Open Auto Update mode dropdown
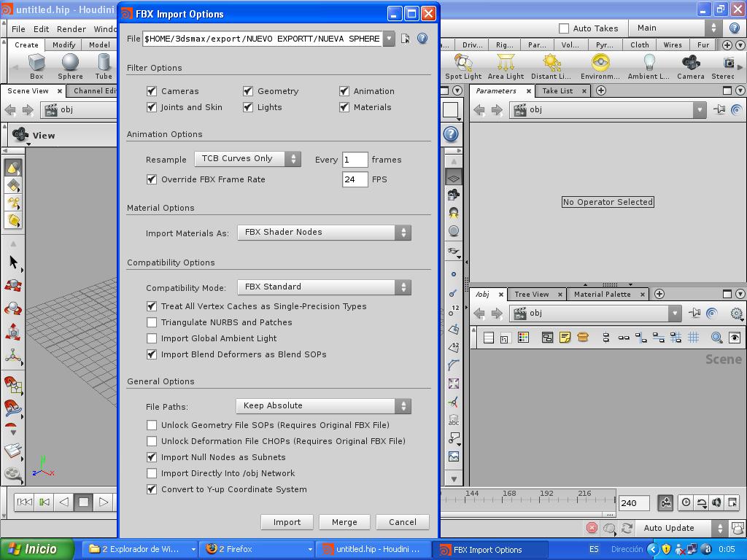The height and width of the screenshot is (560, 747). [681, 528]
